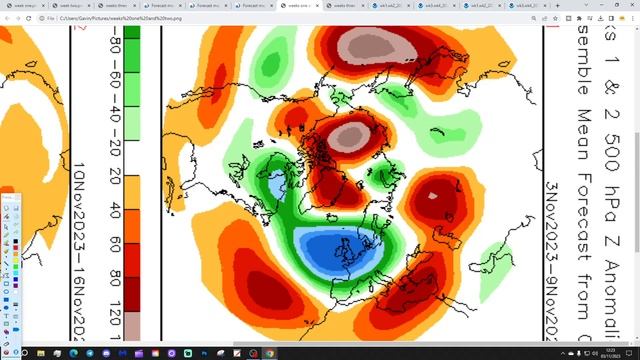Switch to the first 'wk1.wk2' tab
The height and width of the screenshot is (360, 640).
[391, 6]
